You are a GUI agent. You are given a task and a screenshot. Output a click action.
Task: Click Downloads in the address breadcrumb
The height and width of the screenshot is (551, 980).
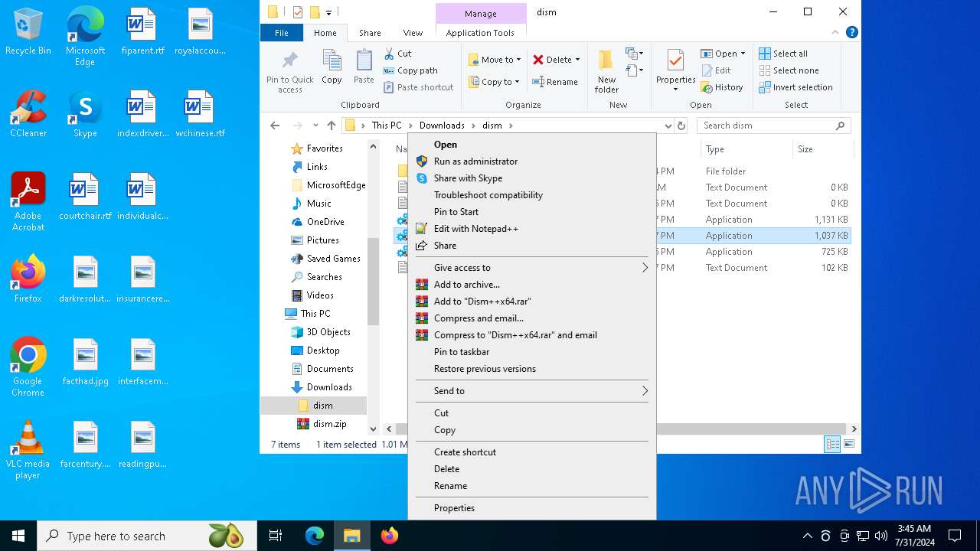click(x=442, y=126)
